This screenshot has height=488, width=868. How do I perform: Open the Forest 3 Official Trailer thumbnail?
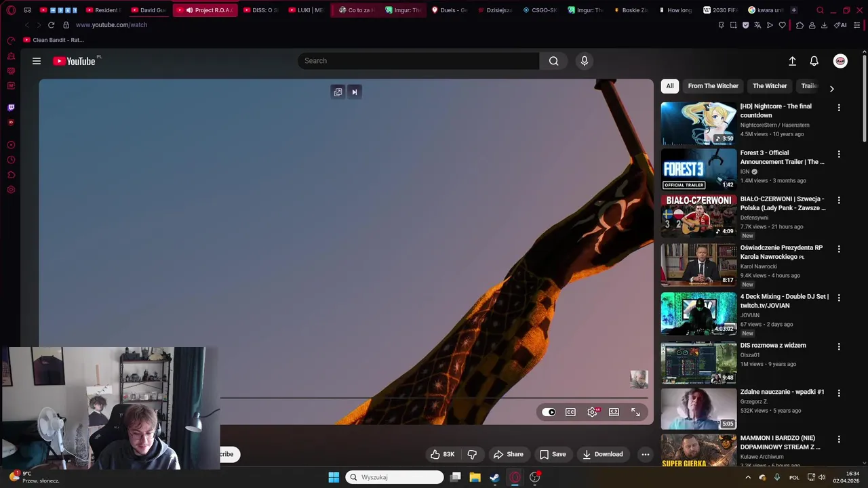698,169
